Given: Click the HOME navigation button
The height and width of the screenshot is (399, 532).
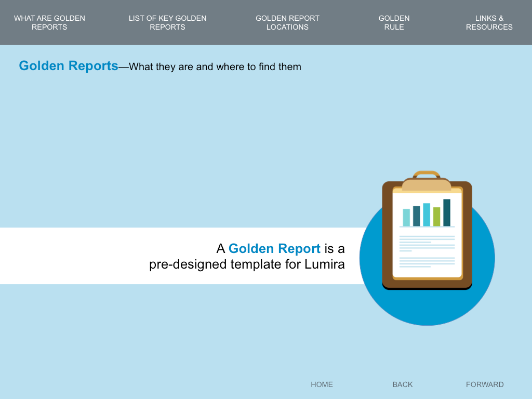Looking at the screenshot, I should point(322,384).
